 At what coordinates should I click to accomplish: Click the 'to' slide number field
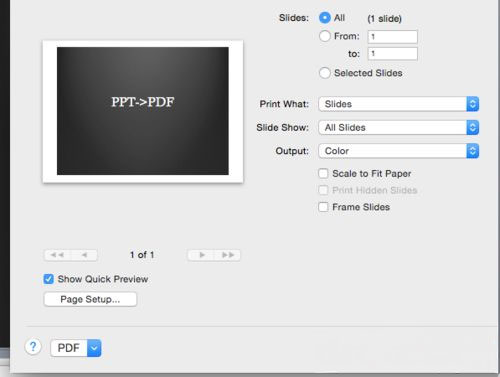(393, 54)
